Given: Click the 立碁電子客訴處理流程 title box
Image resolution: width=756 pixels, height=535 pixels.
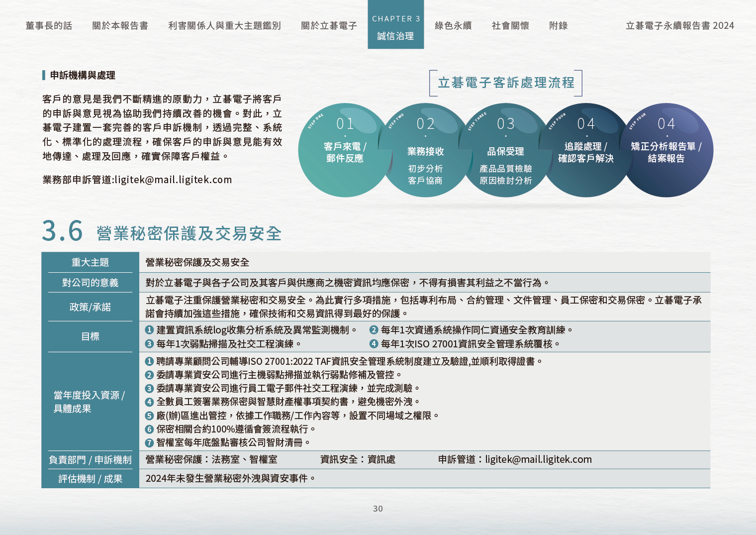Looking at the screenshot, I should point(506,83).
